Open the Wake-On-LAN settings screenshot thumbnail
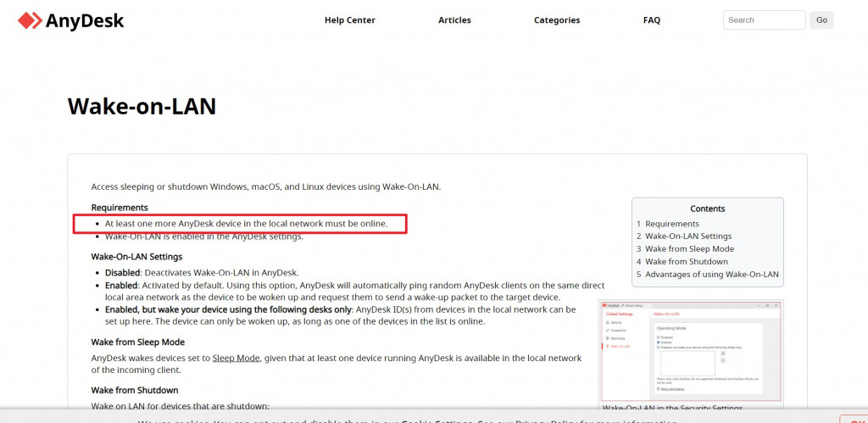Image resolution: width=868 pixels, height=423 pixels. 690,351
